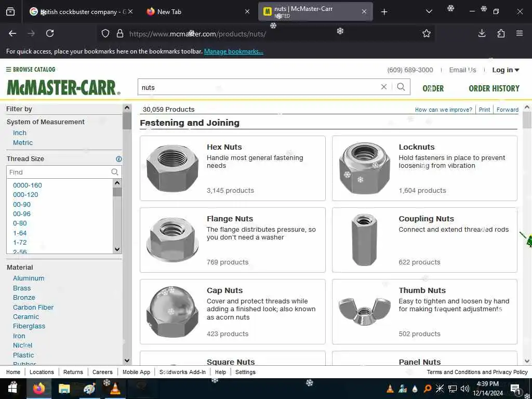Open a new tab with the plus icon
Screen dimensions: 532x399
point(384,12)
